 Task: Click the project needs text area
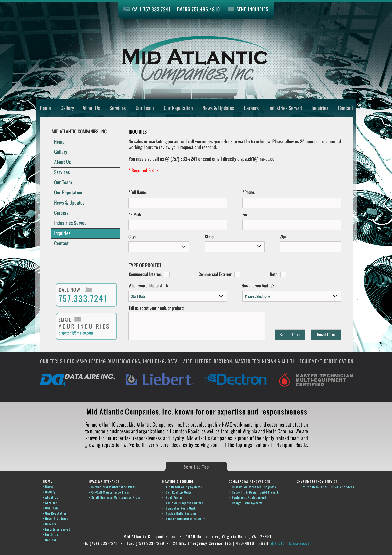pos(196,326)
